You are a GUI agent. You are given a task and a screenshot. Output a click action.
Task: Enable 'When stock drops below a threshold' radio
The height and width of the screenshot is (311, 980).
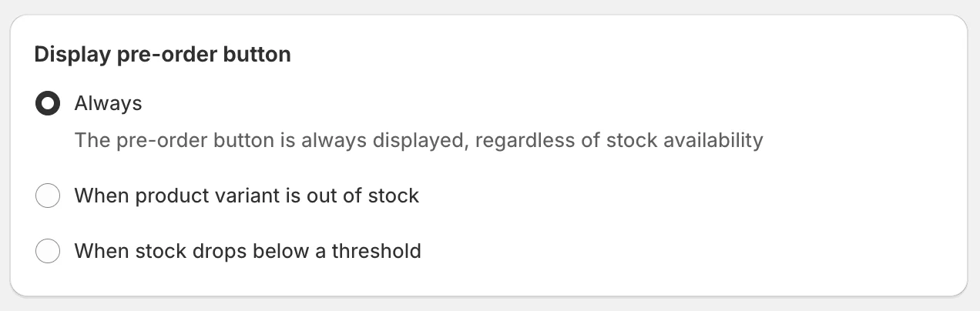click(x=48, y=251)
